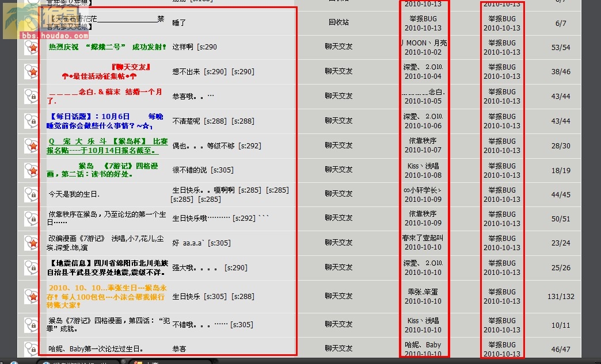Click reply text 不清楚呢 [s:288] [s:288]
The width and height of the screenshot is (601, 364).
213,121
